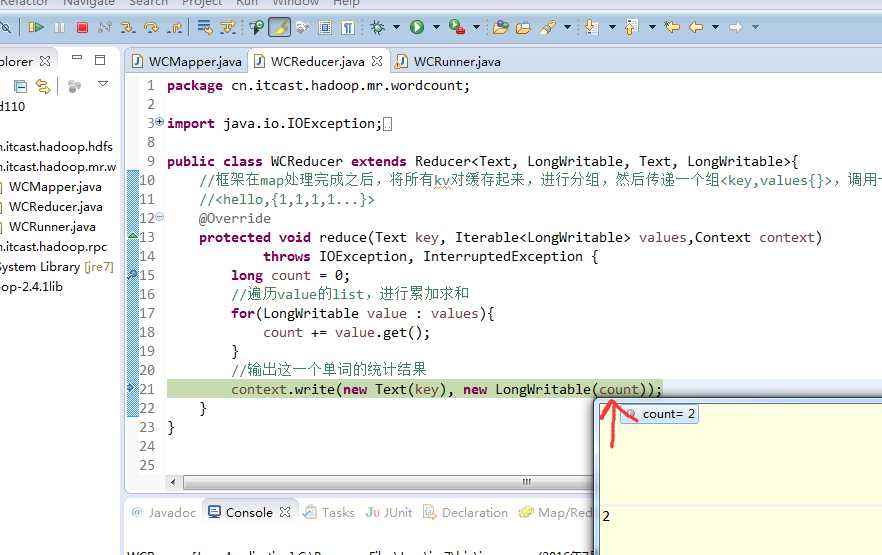
Task: Click the greyed Forward arrow icon
Action: click(736, 27)
